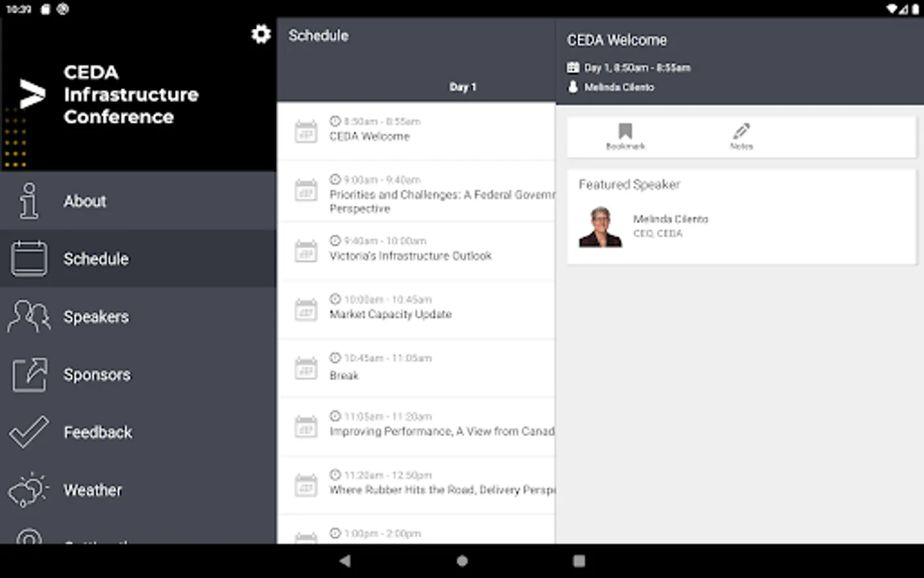924x578 pixels.
Task: Select the Day 1 tab
Action: coord(462,87)
